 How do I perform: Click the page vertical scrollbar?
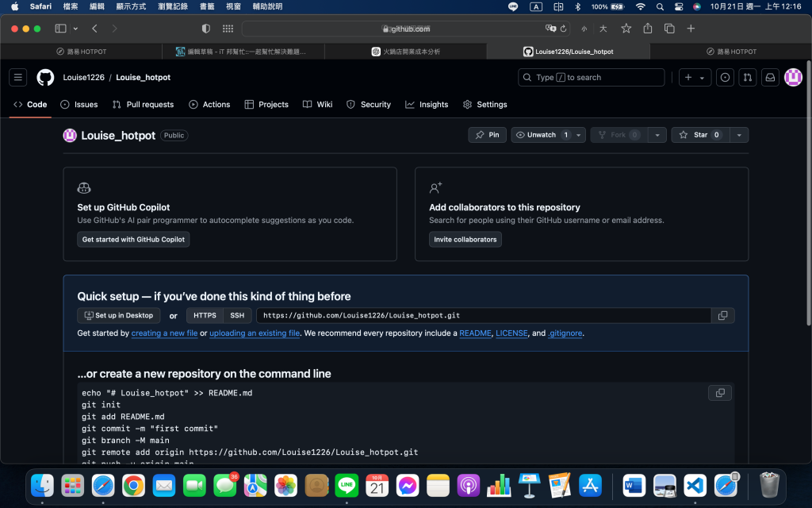click(808, 194)
